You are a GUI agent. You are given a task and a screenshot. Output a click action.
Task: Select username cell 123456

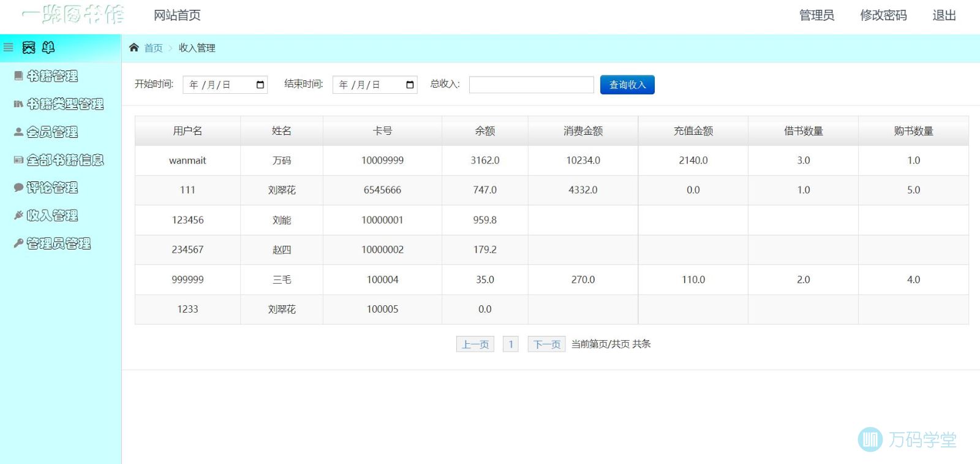(x=187, y=220)
